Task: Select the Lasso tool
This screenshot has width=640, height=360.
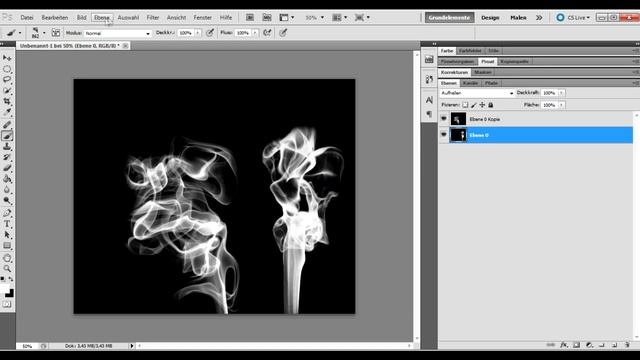Action: tap(7, 80)
